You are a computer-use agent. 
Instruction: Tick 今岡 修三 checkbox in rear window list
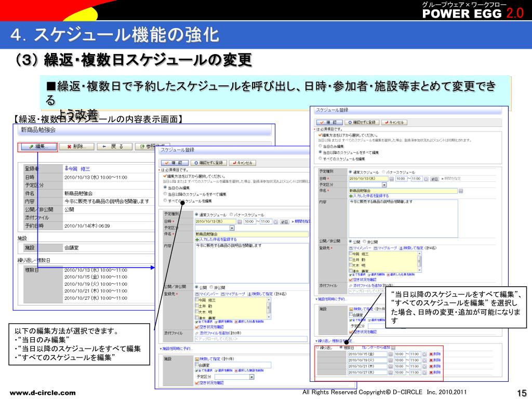[x=197, y=300]
